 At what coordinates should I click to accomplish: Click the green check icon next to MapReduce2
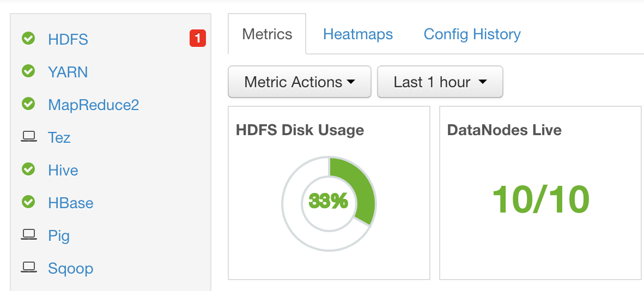[x=28, y=104]
